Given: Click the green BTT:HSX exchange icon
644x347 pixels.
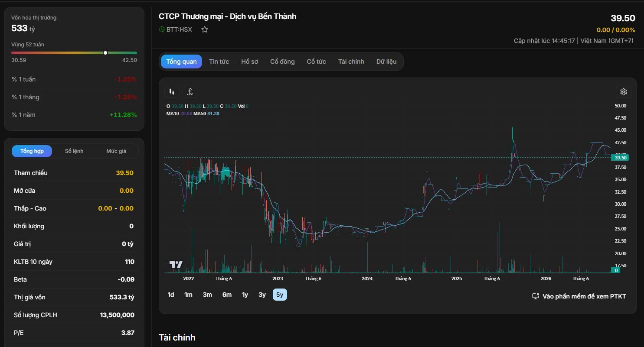Looking at the screenshot, I should [x=162, y=29].
